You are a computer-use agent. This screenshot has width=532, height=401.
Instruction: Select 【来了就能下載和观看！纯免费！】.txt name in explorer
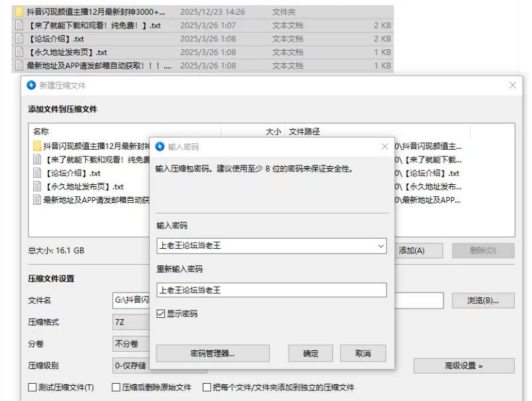coord(94,25)
